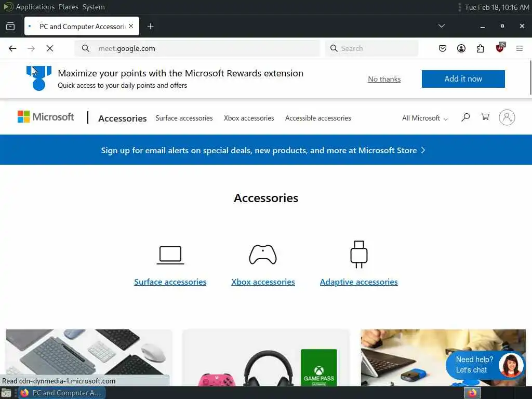Open the Accessories heading link in the navigation
Screen dimensions: 532x399
click(122, 118)
